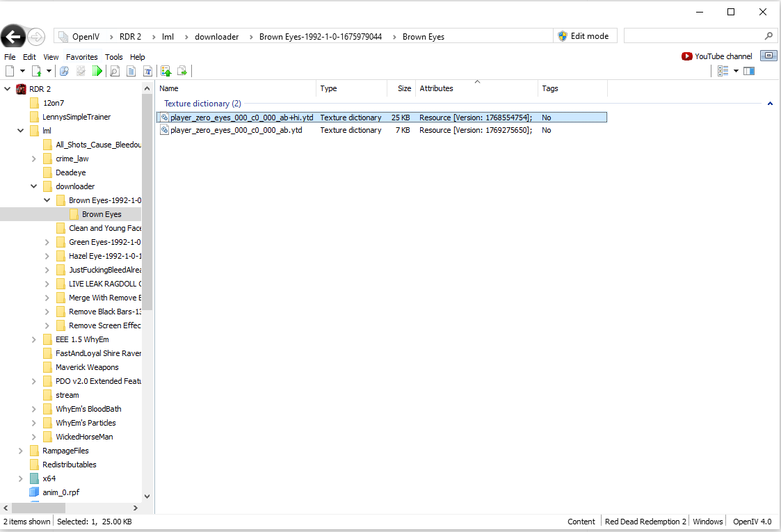Click the toolbar icon with letter T
Image resolution: width=781 pixels, height=532 pixels.
pos(147,71)
